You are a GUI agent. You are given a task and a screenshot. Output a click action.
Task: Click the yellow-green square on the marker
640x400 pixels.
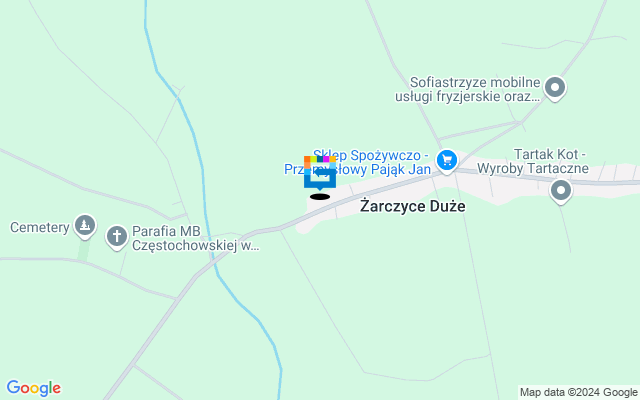tap(313, 159)
